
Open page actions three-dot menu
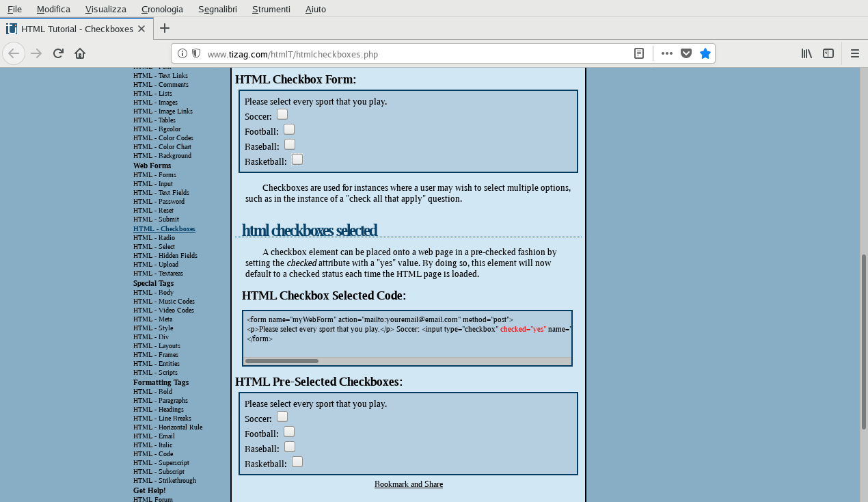click(667, 53)
